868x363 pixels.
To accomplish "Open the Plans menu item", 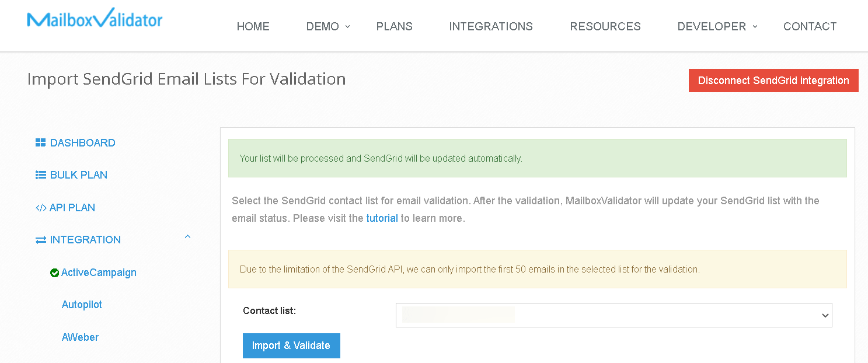I will (394, 26).
